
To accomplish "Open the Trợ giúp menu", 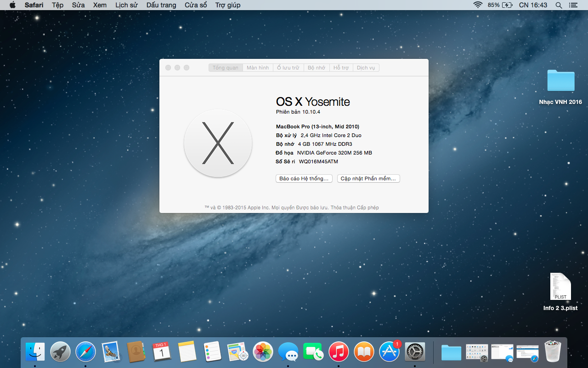I will (228, 5).
